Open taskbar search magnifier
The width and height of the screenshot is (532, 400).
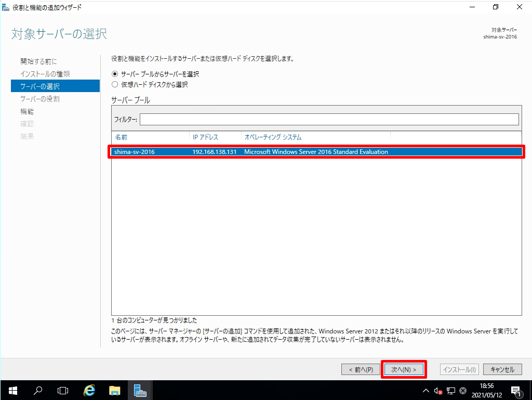coord(38,391)
